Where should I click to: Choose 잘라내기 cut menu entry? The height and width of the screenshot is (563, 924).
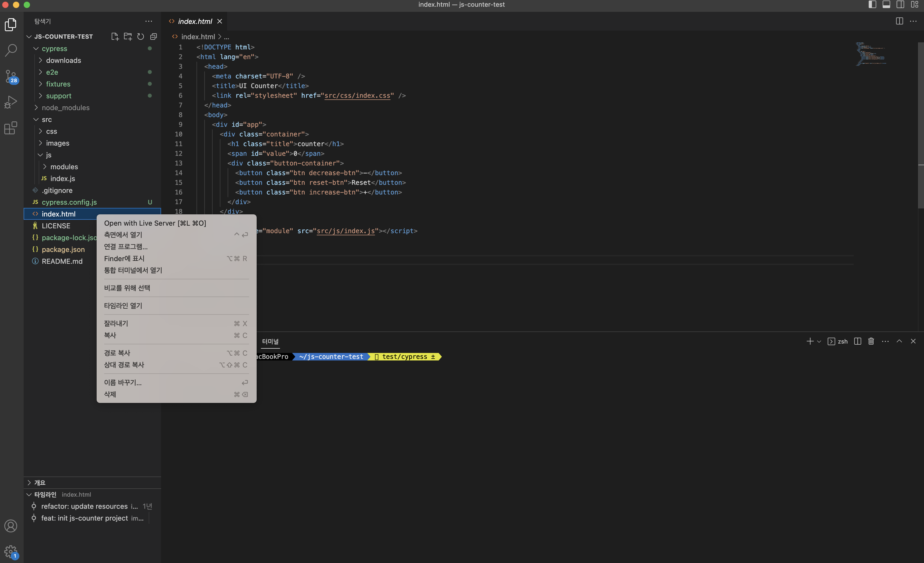click(x=177, y=323)
